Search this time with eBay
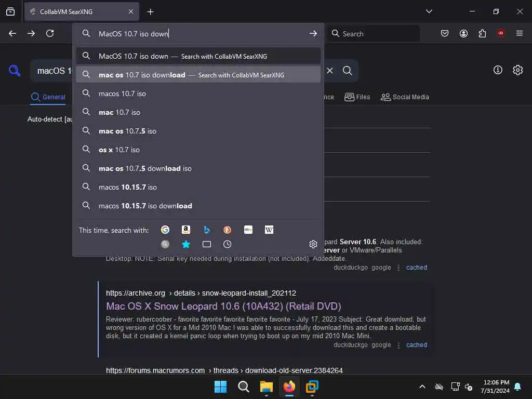This screenshot has height=399, width=532. [248, 230]
